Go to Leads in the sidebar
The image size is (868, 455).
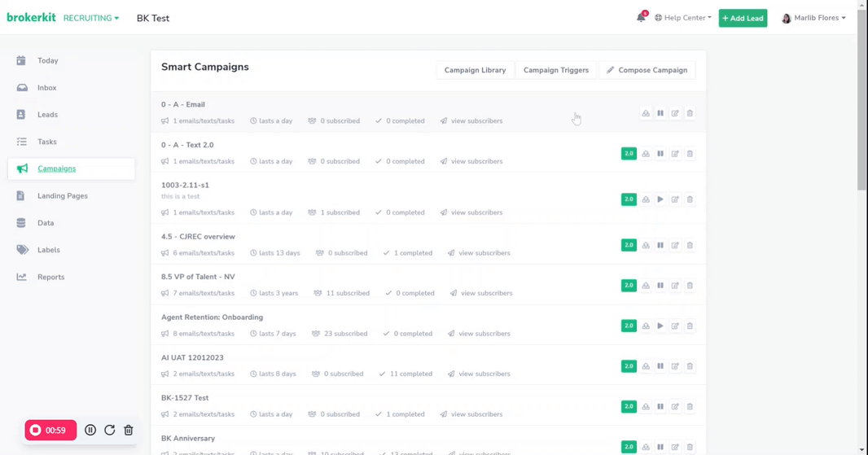(x=47, y=115)
